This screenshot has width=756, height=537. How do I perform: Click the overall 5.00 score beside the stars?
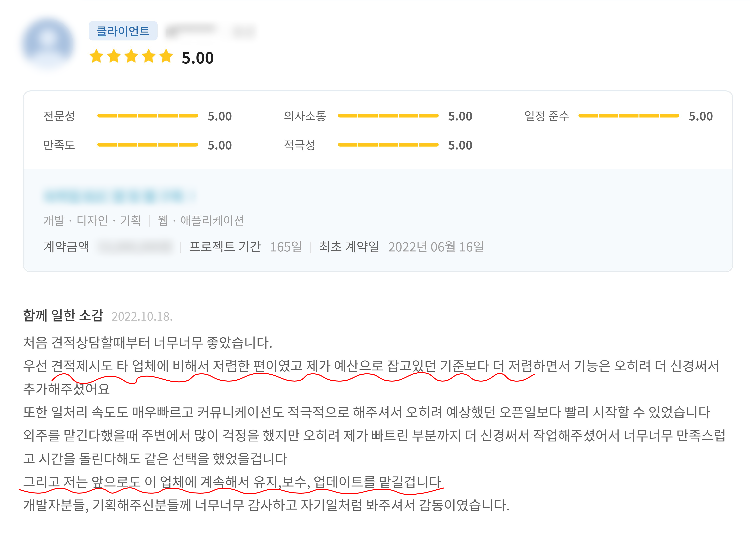coord(197,58)
